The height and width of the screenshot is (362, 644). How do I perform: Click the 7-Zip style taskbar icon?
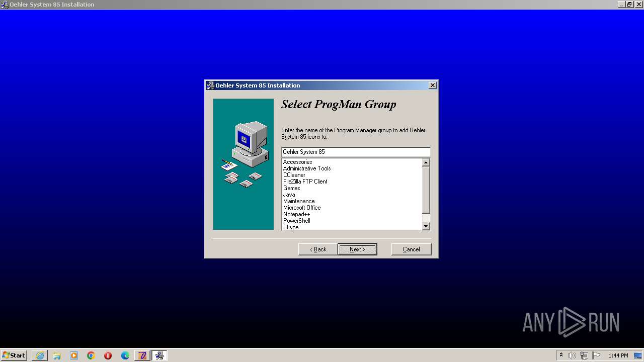[x=142, y=355]
